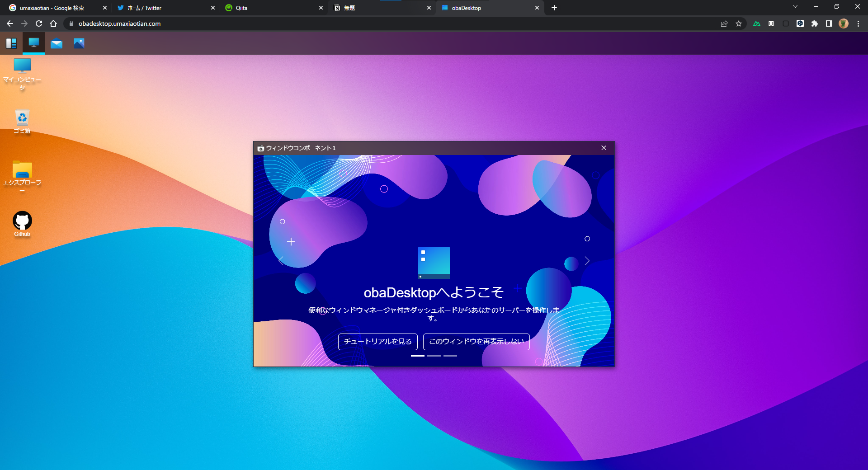
Task: Click the browser home button
Action: tap(53, 23)
